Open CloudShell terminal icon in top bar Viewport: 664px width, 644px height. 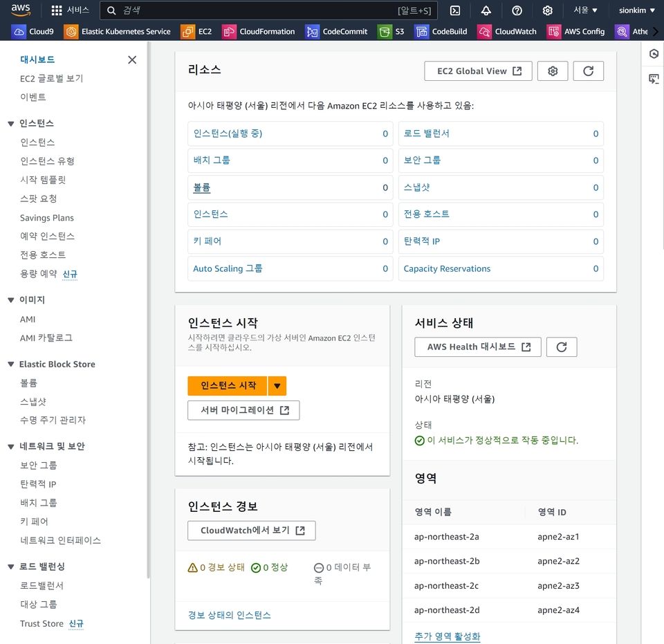click(455, 10)
